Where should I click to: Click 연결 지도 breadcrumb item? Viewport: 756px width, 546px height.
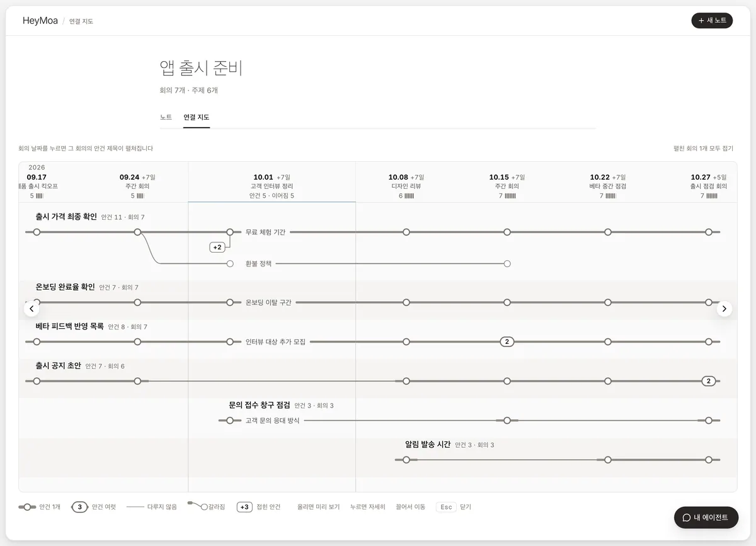click(x=81, y=21)
